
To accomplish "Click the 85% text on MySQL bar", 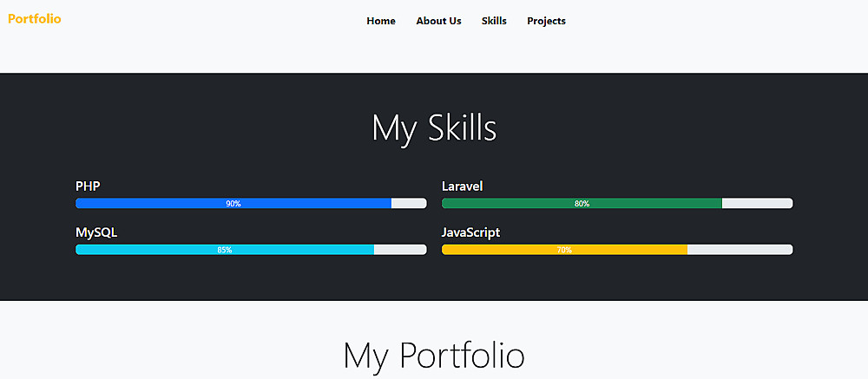I will click(225, 250).
